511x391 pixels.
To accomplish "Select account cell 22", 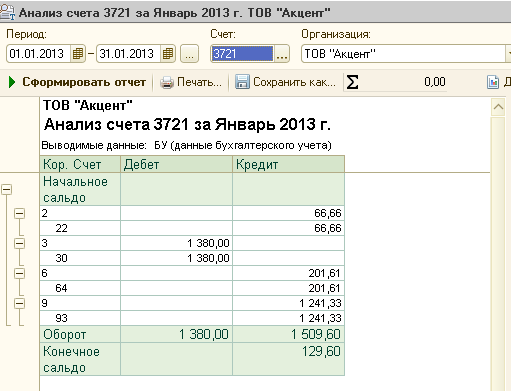I will click(80, 228).
